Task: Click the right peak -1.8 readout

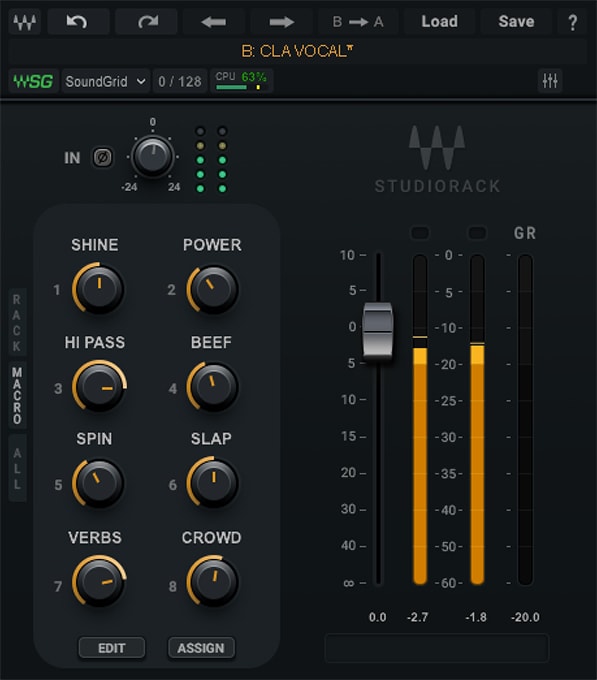Action: click(x=476, y=617)
